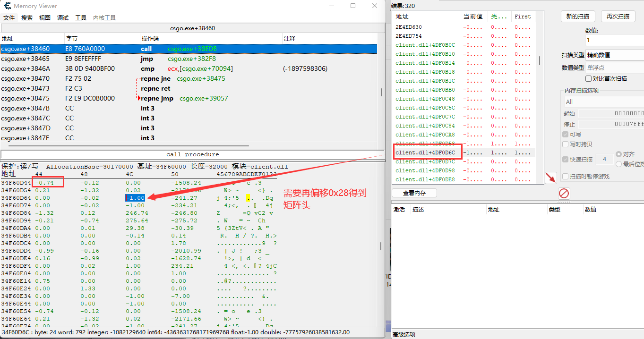Click the 停止 address input field
Viewport: 644px width, 339px height.
coord(611,124)
